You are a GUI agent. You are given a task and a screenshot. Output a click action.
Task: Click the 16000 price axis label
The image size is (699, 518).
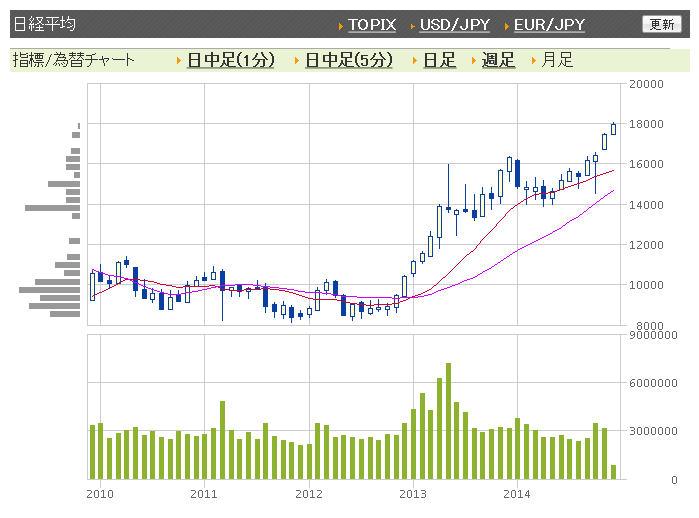pos(646,164)
